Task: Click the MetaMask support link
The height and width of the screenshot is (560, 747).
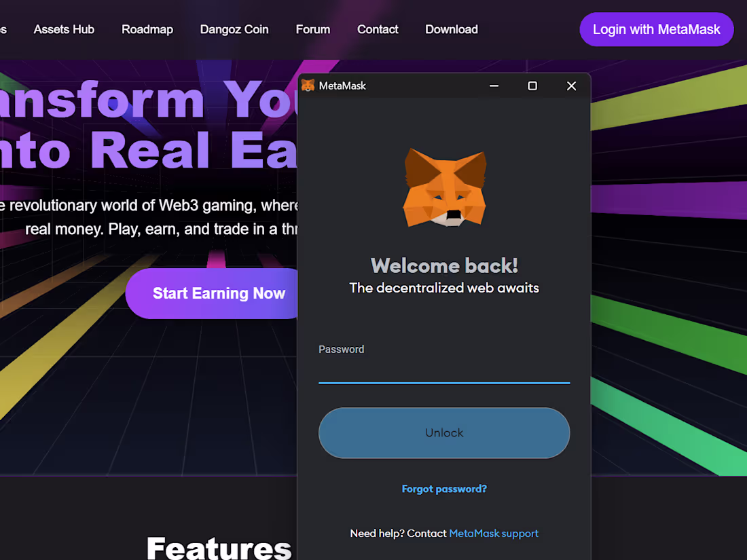Action: [494, 534]
